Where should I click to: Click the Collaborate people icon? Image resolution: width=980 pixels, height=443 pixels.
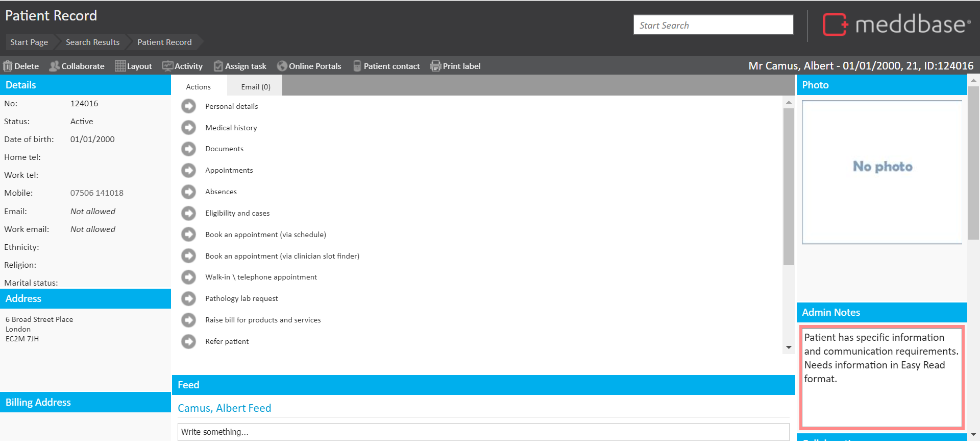point(54,66)
